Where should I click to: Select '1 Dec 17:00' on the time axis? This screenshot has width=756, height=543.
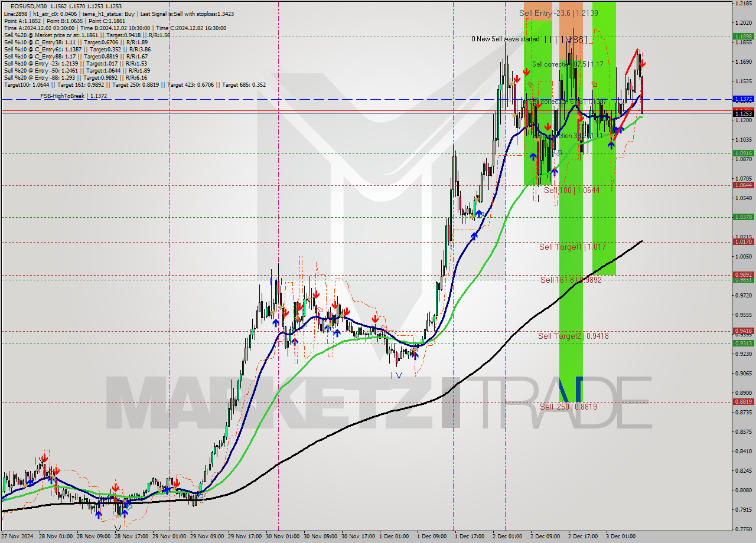click(470, 537)
